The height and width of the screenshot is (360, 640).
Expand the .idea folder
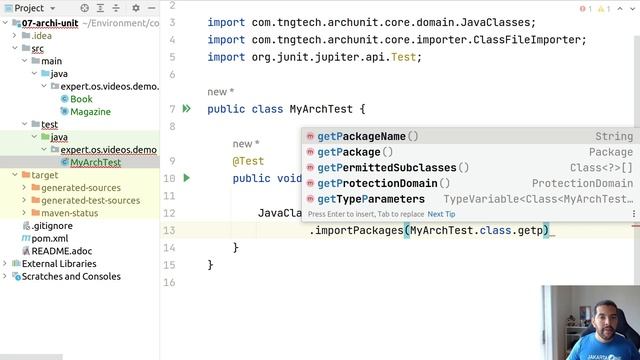[15, 36]
